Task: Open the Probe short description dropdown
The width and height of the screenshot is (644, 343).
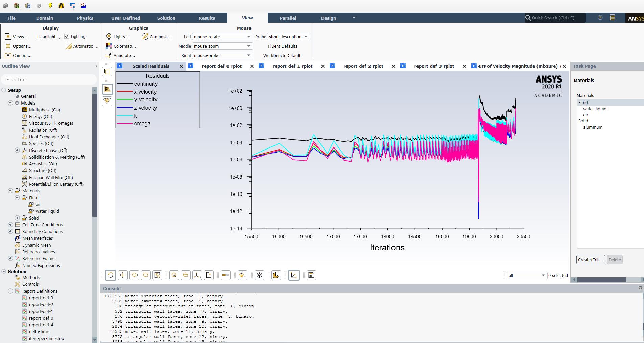Action: [x=288, y=37]
